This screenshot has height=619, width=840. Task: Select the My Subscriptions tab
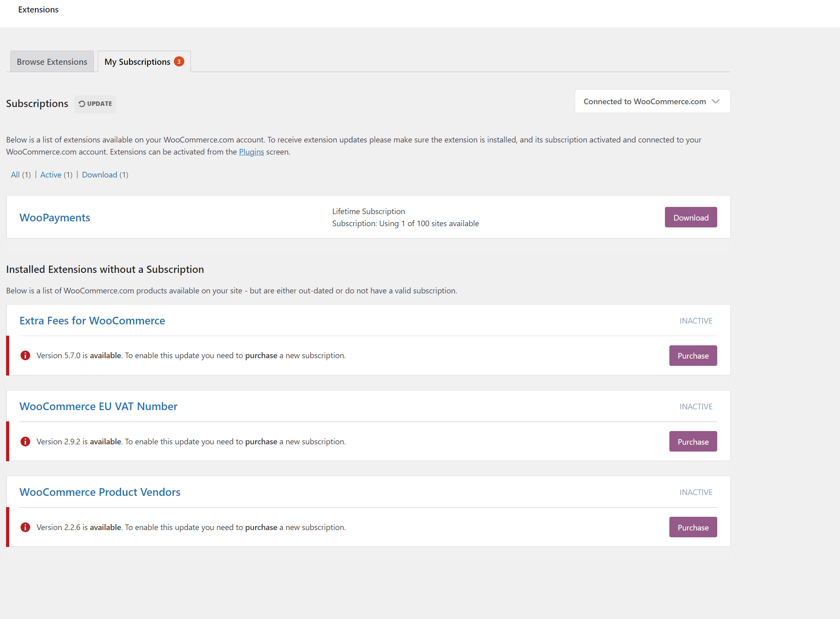tap(137, 62)
